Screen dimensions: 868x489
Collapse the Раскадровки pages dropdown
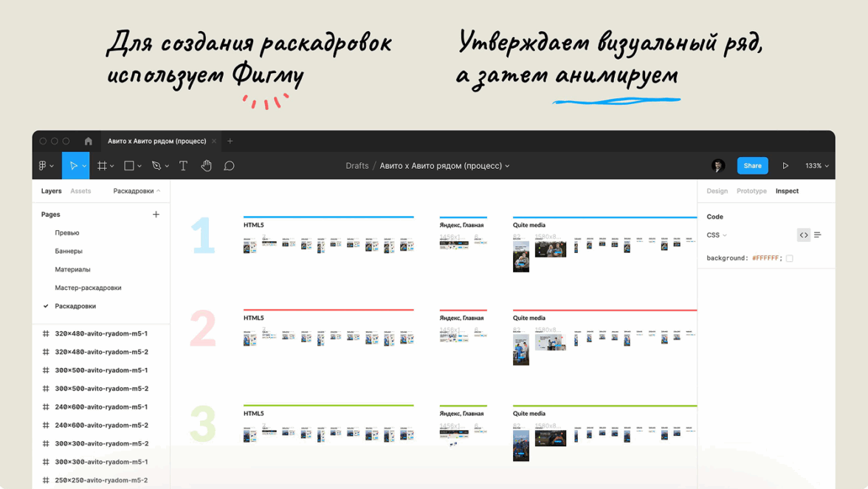137,191
